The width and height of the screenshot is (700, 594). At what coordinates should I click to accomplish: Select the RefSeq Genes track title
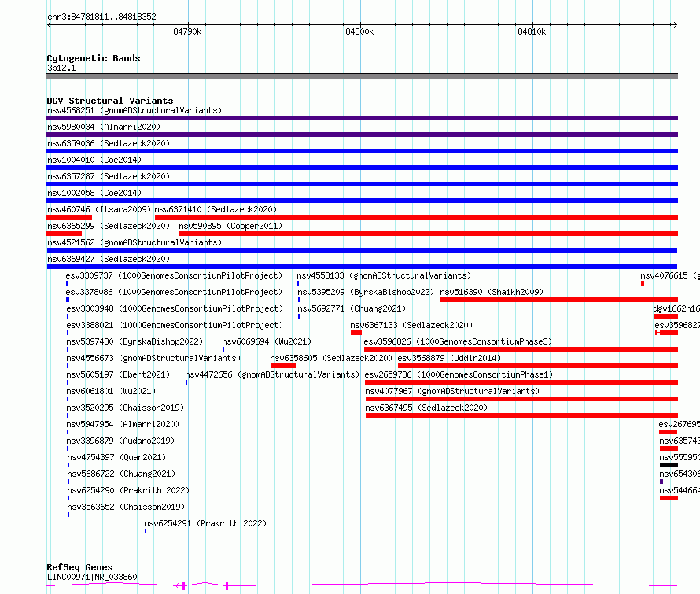click(79, 567)
